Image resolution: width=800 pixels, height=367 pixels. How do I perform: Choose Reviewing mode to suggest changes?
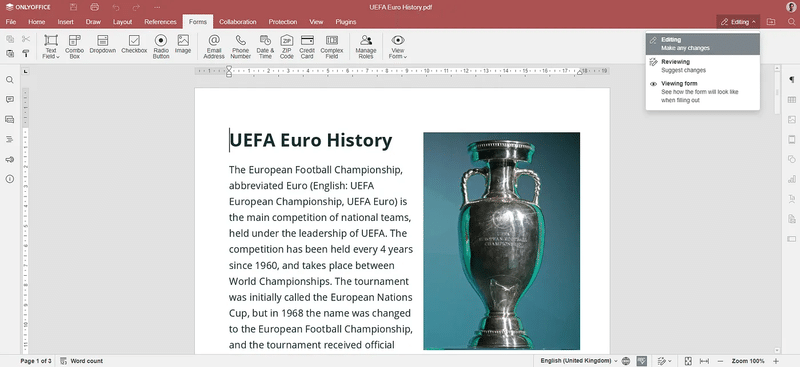pos(703,66)
